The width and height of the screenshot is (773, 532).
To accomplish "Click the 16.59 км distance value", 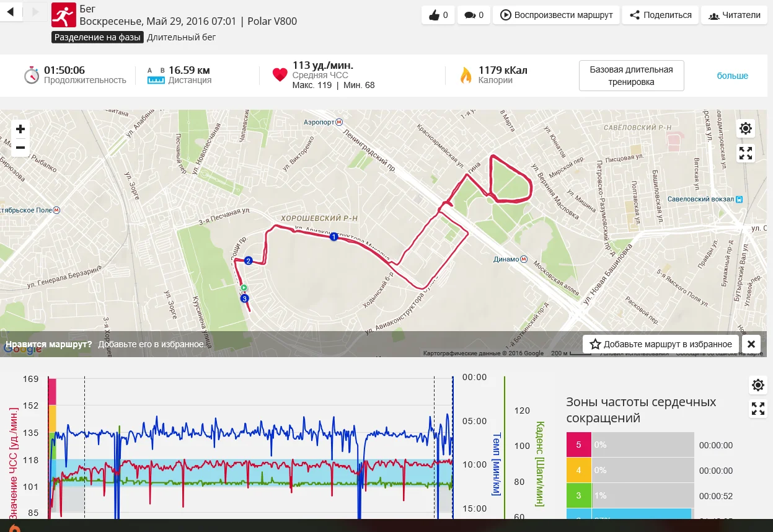I will pos(189,70).
